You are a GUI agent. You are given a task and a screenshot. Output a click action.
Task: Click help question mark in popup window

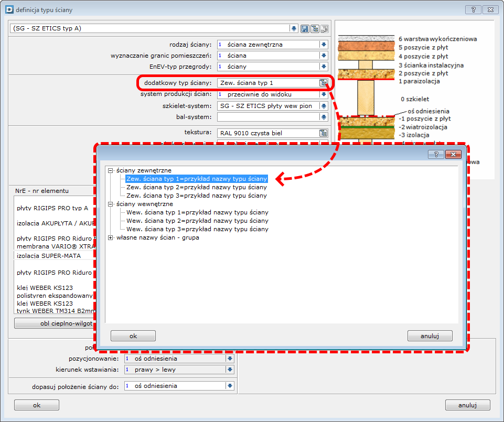pos(435,154)
